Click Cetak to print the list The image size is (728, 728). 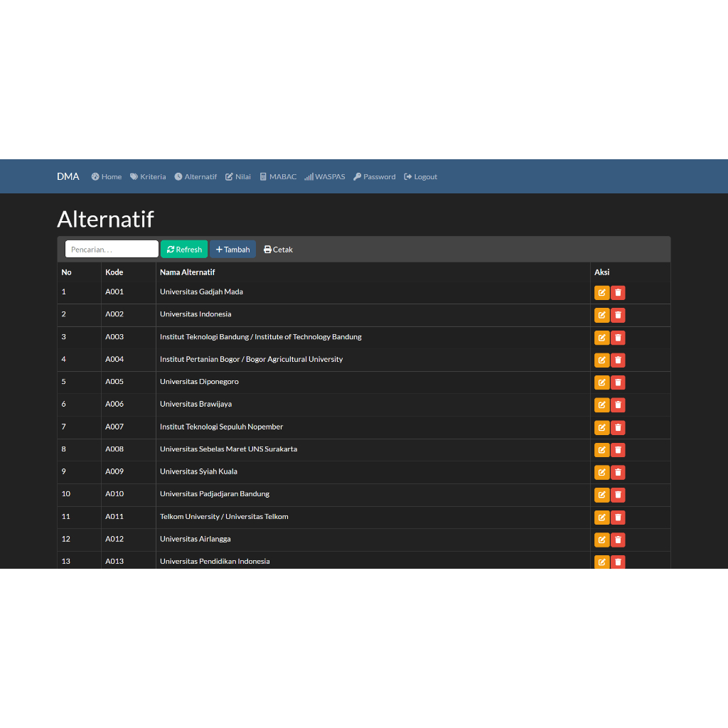(278, 249)
